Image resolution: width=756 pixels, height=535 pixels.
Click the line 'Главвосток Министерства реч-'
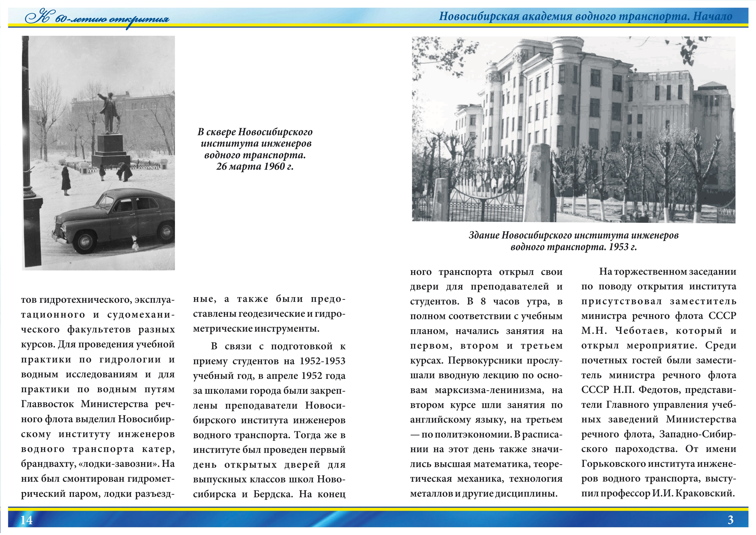click(98, 404)
